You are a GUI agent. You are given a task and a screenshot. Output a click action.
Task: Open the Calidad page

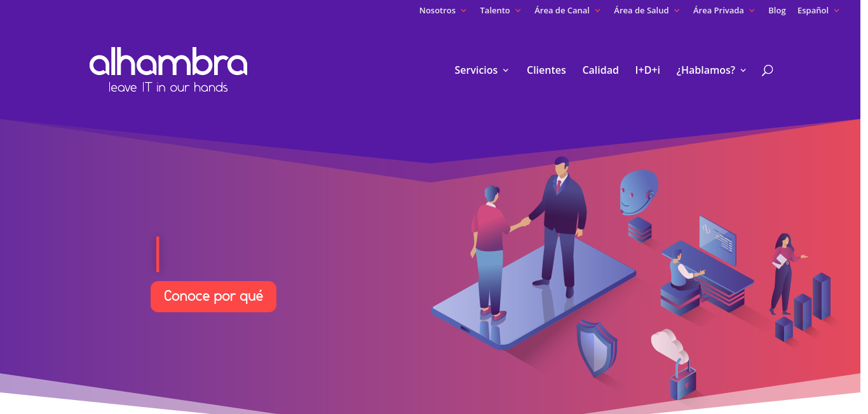pyautogui.click(x=600, y=70)
